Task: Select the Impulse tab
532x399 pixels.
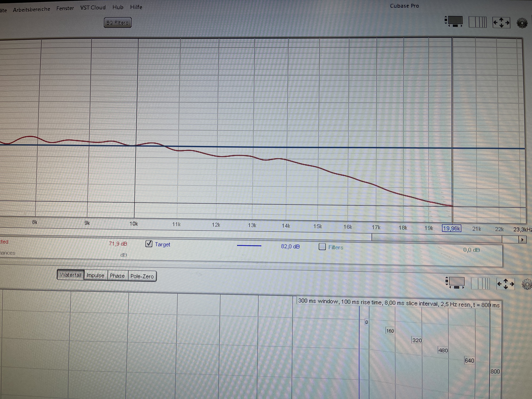Action: click(x=96, y=275)
